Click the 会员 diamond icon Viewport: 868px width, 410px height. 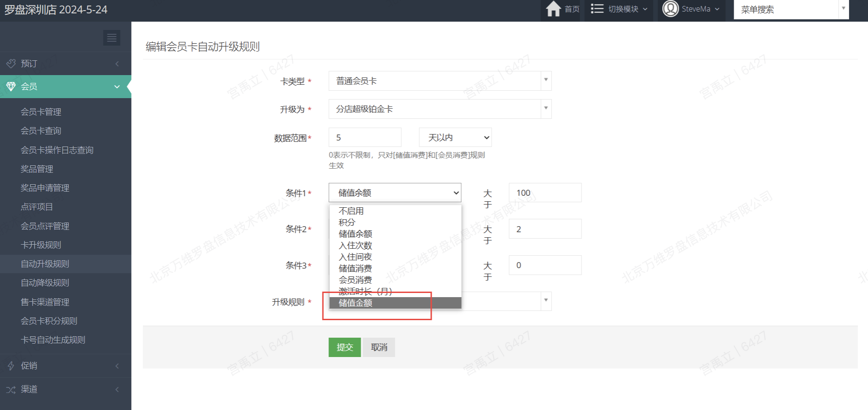click(11, 86)
